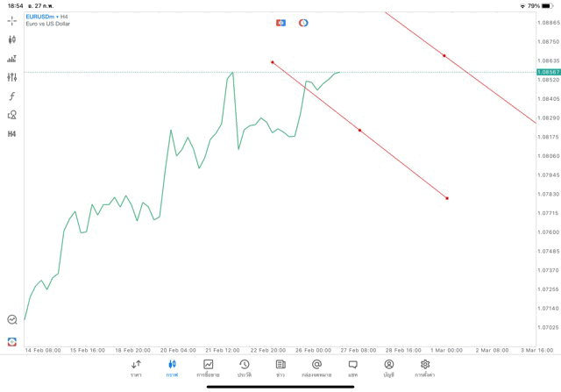Open the H4 timeframe selector

(x=11, y=133)
